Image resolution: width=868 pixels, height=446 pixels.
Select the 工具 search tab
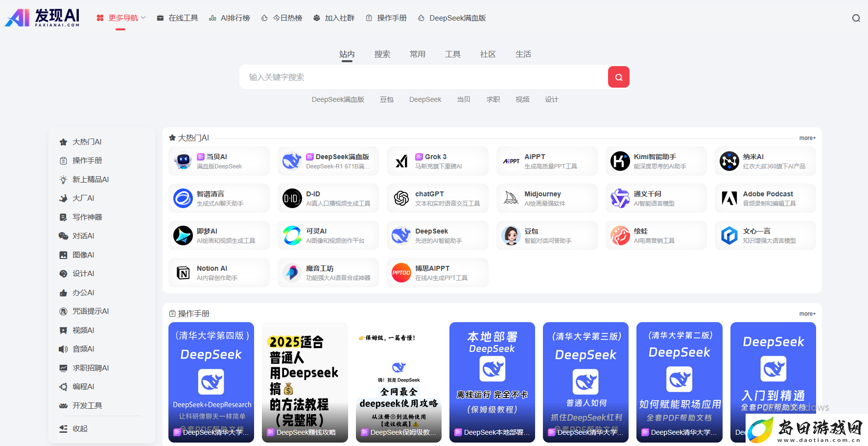tap(452, 54)
